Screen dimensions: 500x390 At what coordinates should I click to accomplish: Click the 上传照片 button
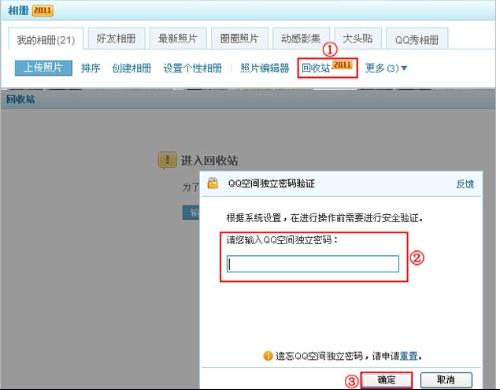pyautogui.click(x=43, y=68)
